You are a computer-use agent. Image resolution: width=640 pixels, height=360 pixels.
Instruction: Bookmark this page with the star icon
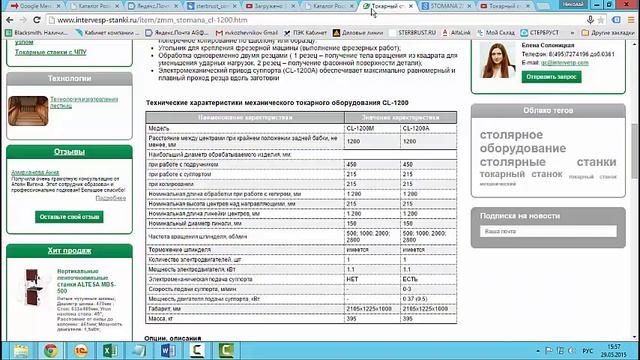[601, 20]
